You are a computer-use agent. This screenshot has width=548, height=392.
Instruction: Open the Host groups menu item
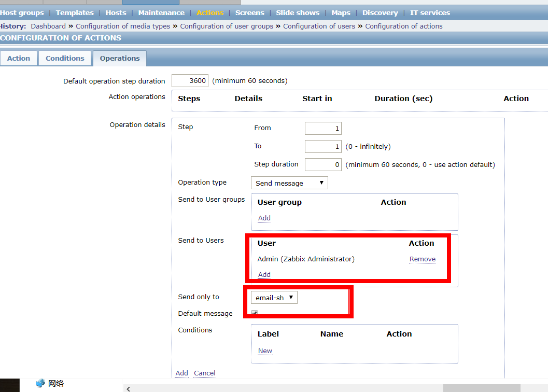click(22, 12)
